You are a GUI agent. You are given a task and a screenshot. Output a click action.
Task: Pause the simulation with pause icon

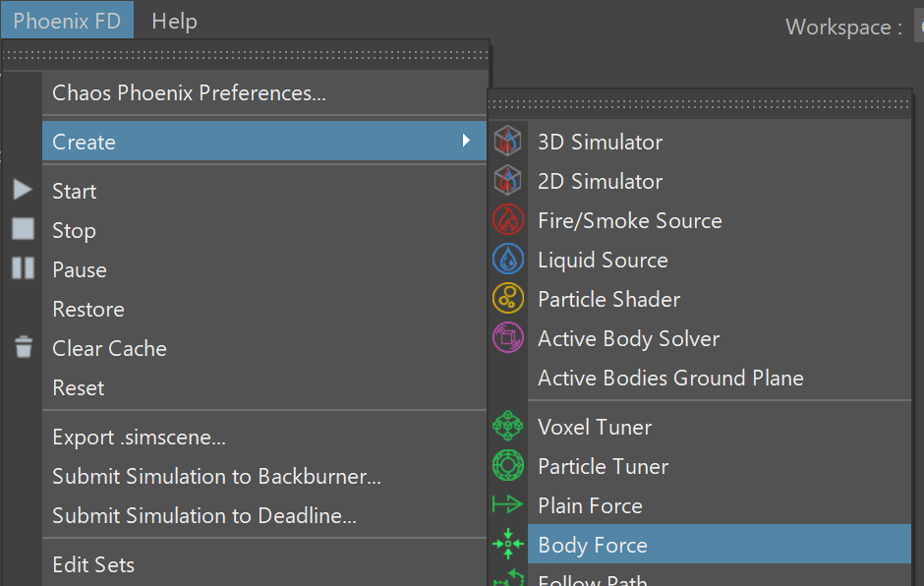23,268
